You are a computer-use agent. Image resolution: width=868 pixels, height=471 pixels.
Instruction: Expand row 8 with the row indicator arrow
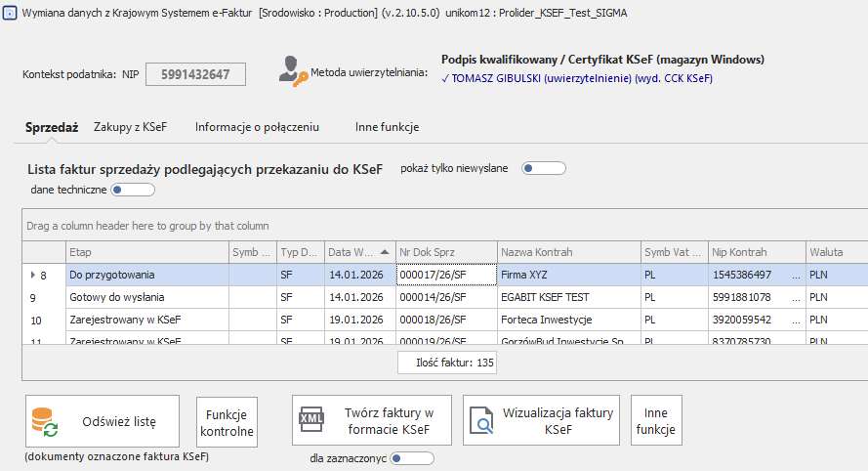click(33, 275)
